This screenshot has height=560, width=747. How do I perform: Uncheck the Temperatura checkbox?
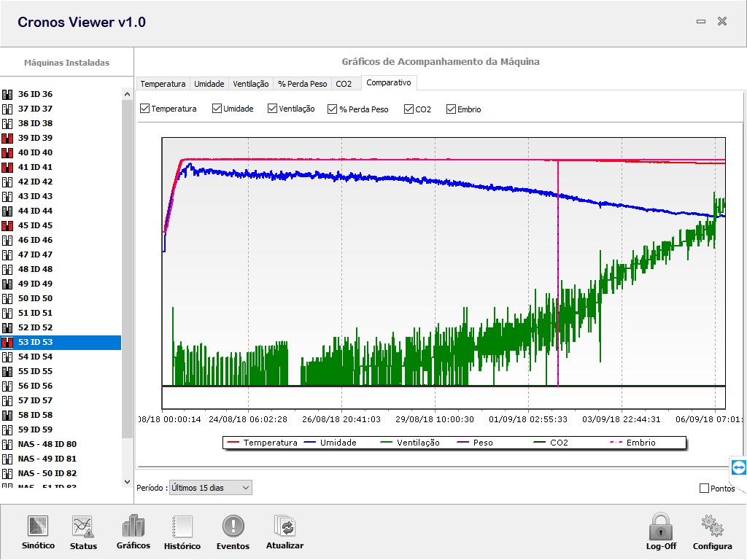[144, 109]
